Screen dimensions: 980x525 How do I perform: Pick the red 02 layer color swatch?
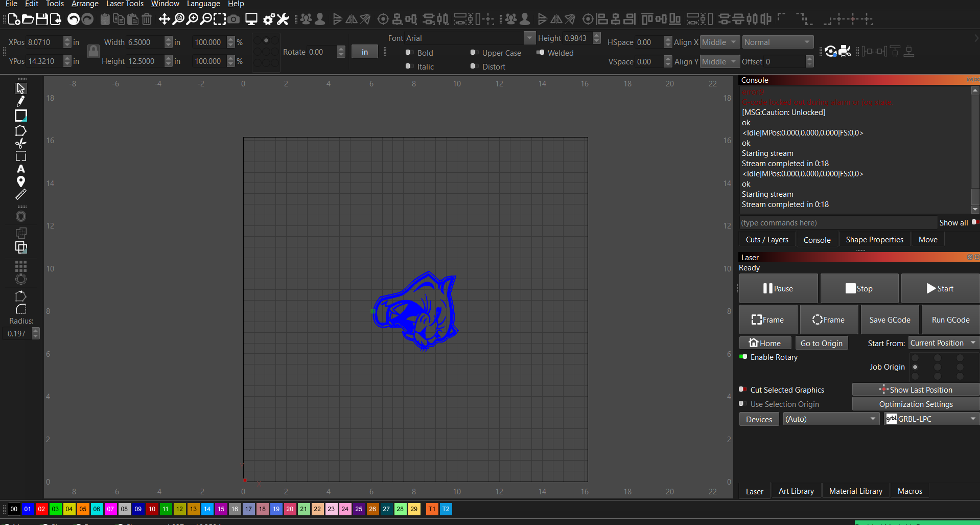(x=41, y=509)
